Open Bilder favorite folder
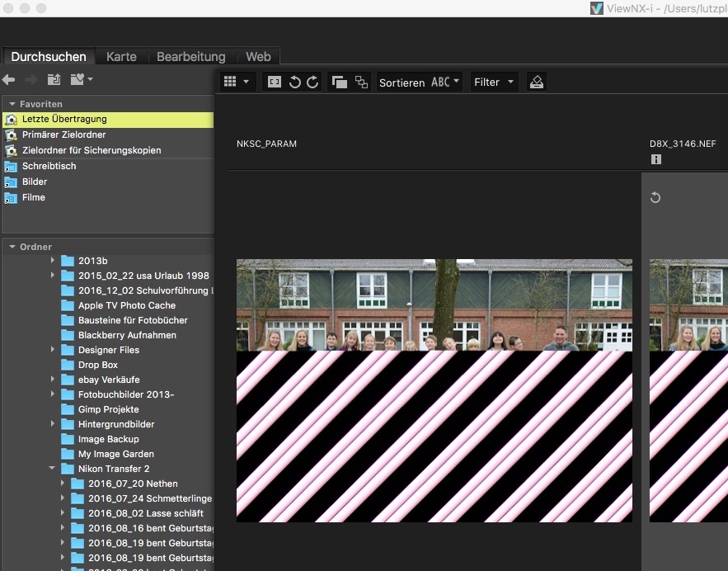The width and height of the screenshot is (728, 571). pyautogui.click(x=108, y=182)
